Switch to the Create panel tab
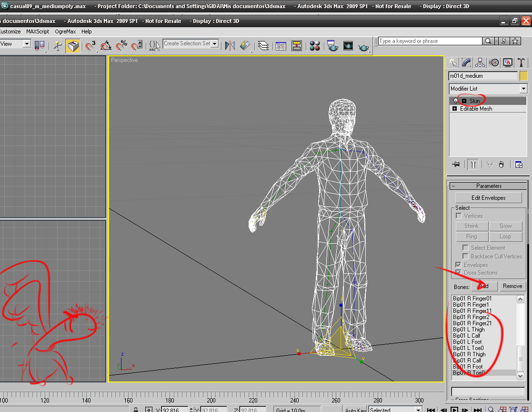Image resolution: width=532 pixels, height=412 pixels. [452, 62]
